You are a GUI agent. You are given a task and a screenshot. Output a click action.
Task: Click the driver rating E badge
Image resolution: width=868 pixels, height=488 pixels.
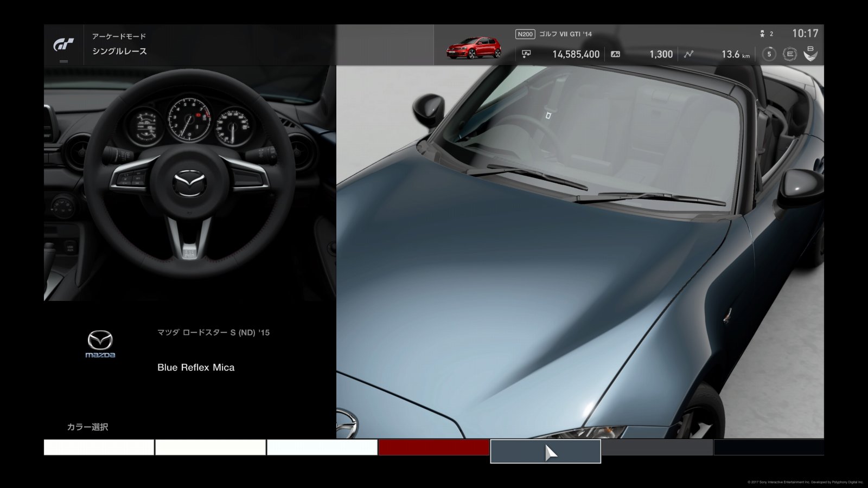tap(790, 54)
